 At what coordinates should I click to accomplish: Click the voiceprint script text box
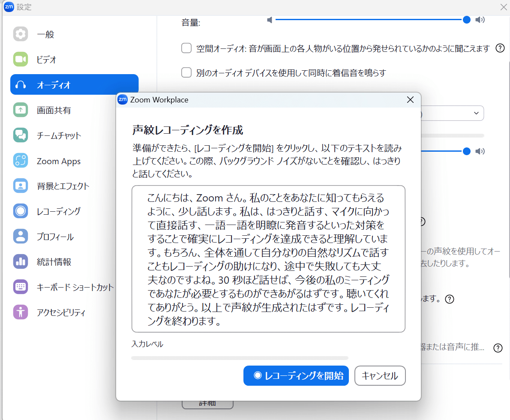268,259
